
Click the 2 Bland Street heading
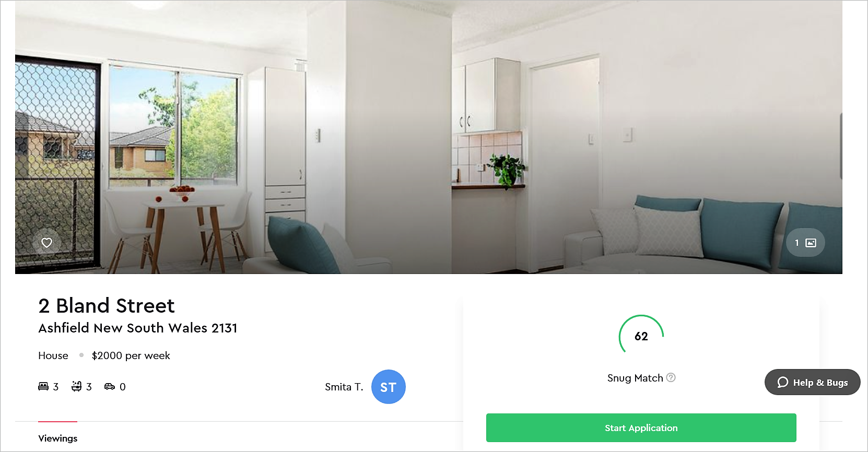coord(107,305)
